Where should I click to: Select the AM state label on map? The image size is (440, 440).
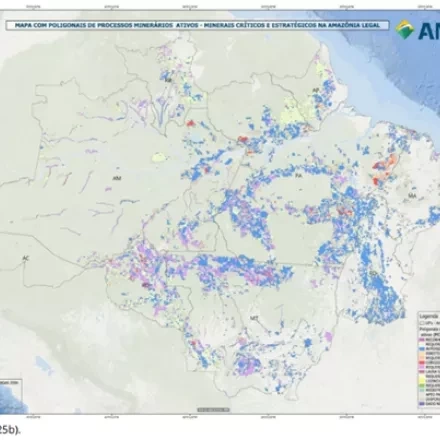(117, 178)
